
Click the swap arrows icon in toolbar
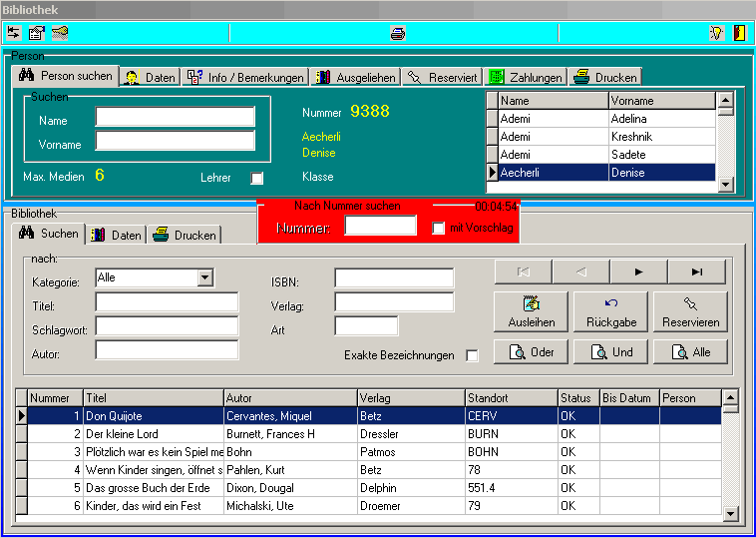[14, 33]
